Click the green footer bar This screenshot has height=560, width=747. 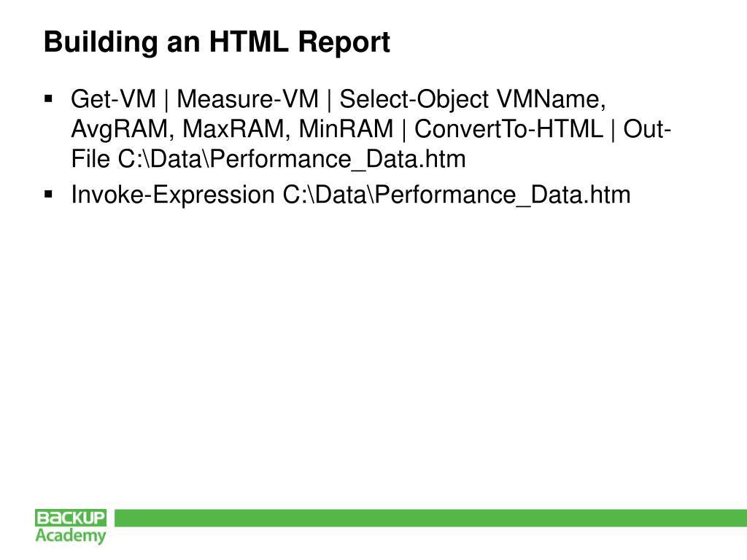(430, 518)
